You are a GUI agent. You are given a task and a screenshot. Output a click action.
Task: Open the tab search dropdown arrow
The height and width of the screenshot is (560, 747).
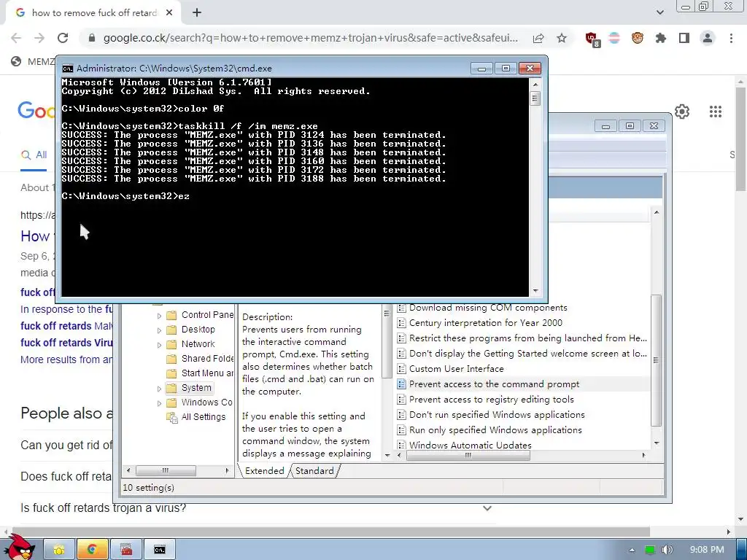[659, 13]
